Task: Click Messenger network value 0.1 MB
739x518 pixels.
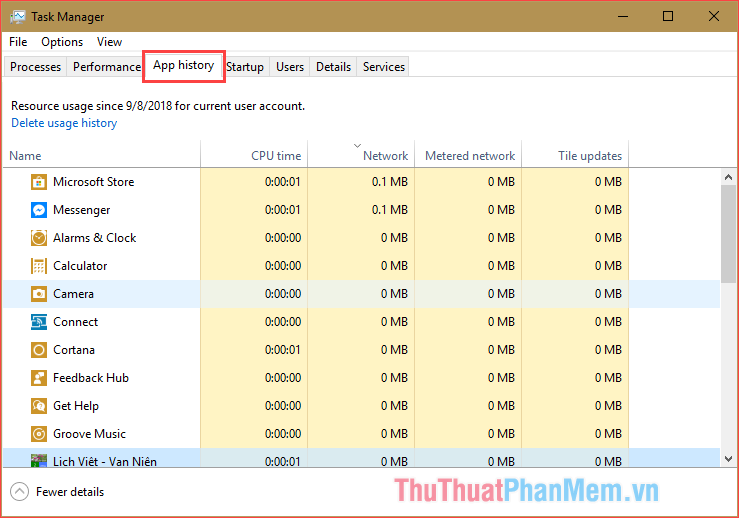Action: [389, 210]
